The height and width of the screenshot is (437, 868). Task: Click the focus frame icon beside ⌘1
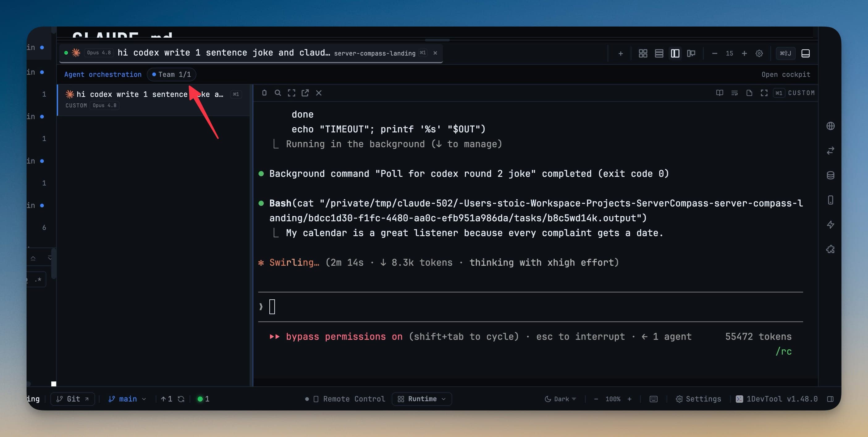764,93
